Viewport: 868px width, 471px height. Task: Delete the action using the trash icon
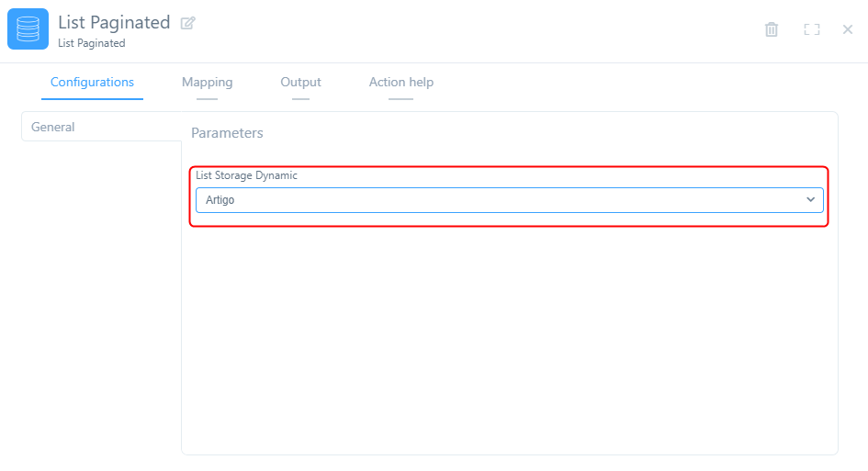[772, 29]
